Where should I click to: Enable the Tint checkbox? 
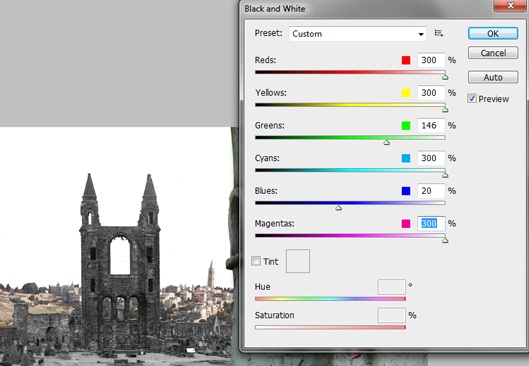(x=256, y=261)
